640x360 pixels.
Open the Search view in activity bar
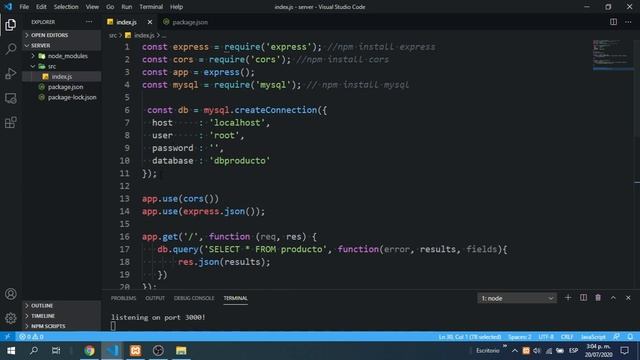coord(11,49)
